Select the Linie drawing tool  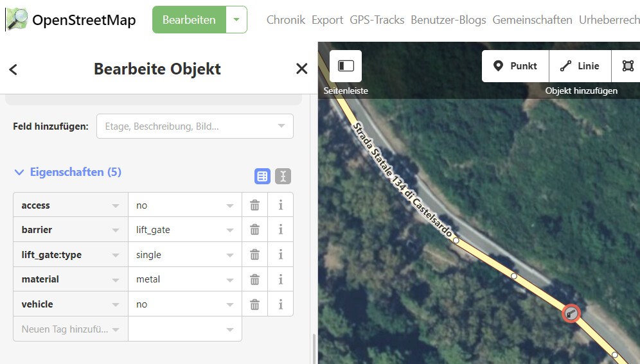click(x=580, y=66)
